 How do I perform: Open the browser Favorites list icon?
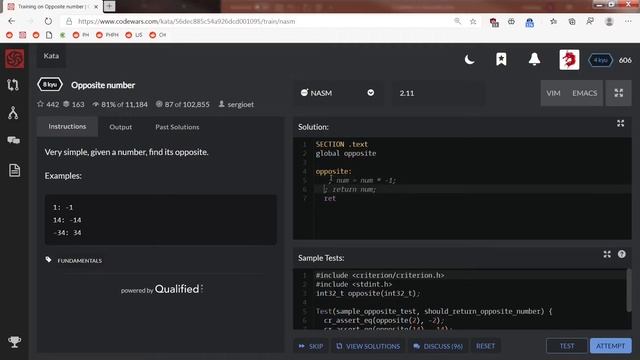point(553,21)
